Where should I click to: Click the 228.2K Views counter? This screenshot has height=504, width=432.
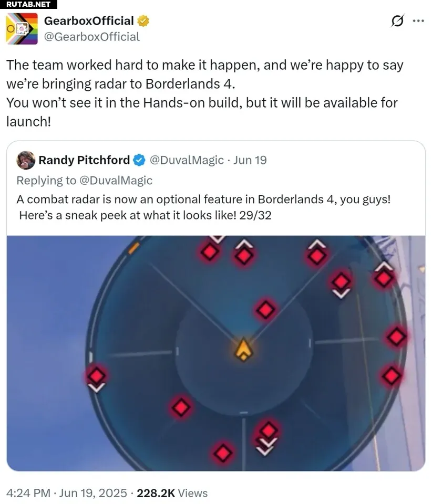pos(172,493)
